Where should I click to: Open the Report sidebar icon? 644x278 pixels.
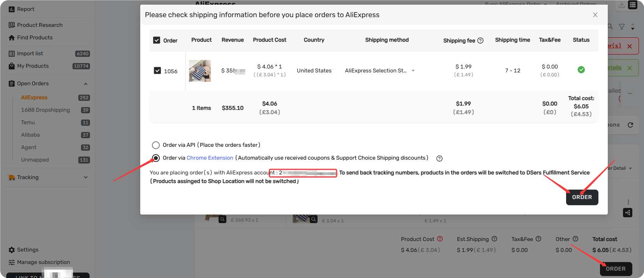(x=12, y=9)
